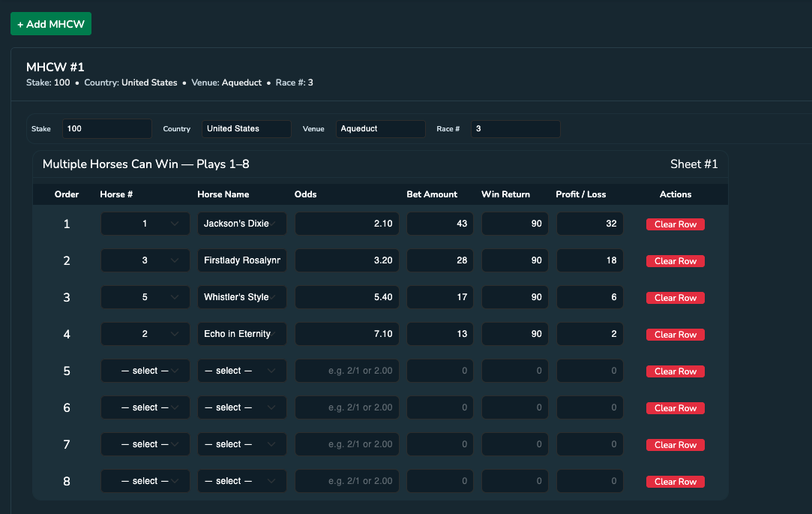Clear Row for order 4
The height and width of the screenshot is (514, 812).
tap(675, 334)
